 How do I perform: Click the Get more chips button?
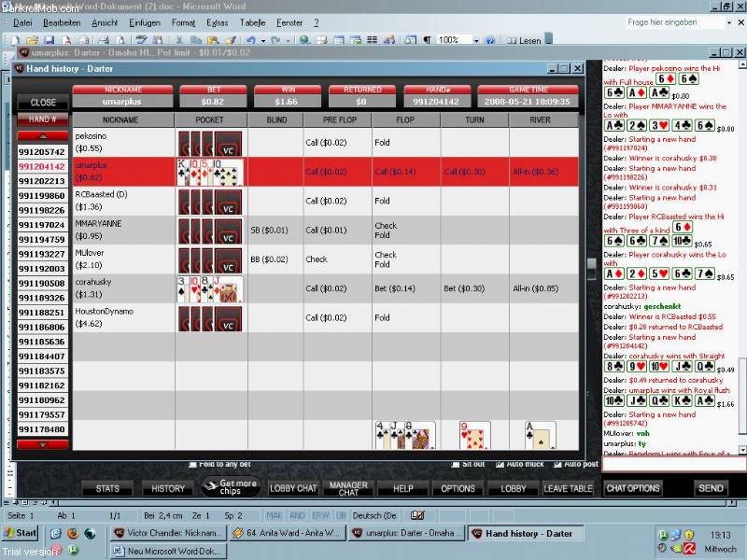pos(231,487)
